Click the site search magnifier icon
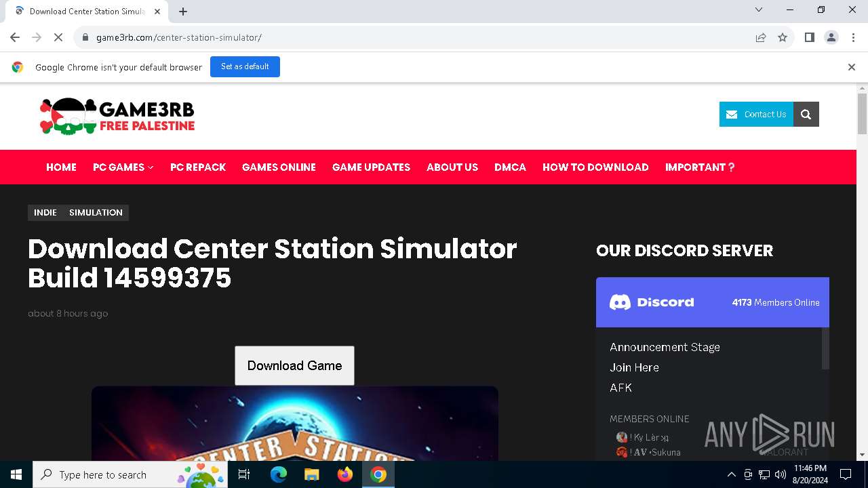868x488 pixels. click(x=806, y=114)
